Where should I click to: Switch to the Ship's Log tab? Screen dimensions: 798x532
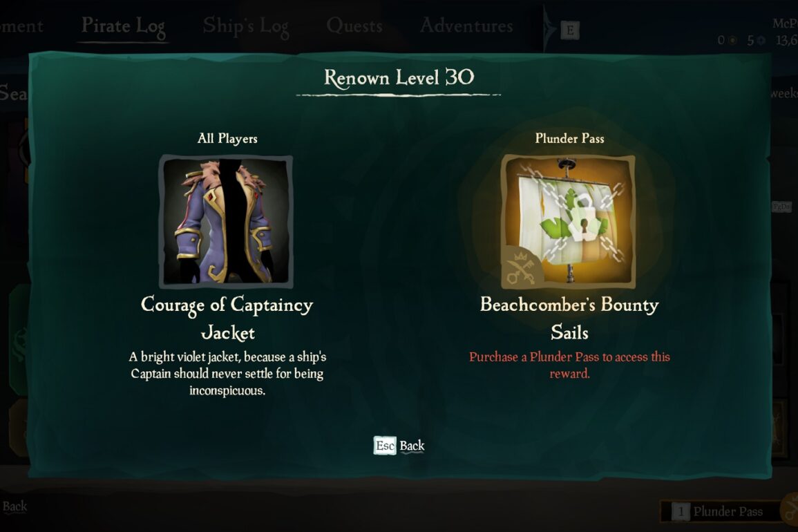tap(247, 26)
